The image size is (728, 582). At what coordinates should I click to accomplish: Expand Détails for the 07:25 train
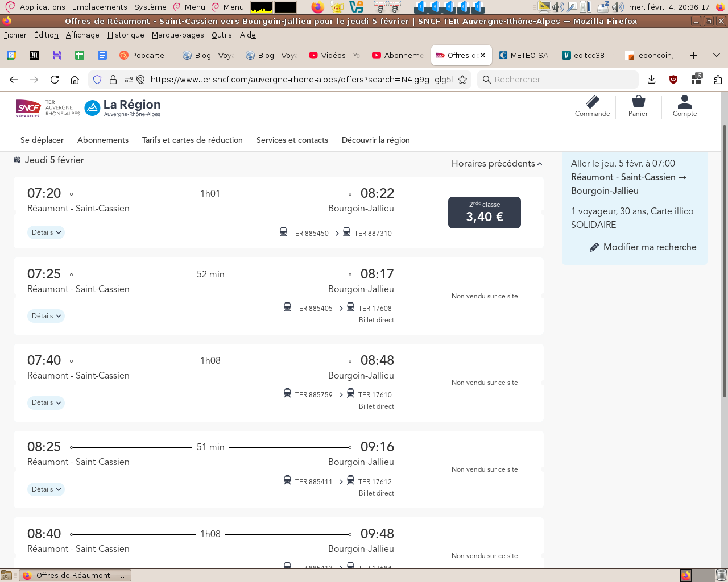46,316
